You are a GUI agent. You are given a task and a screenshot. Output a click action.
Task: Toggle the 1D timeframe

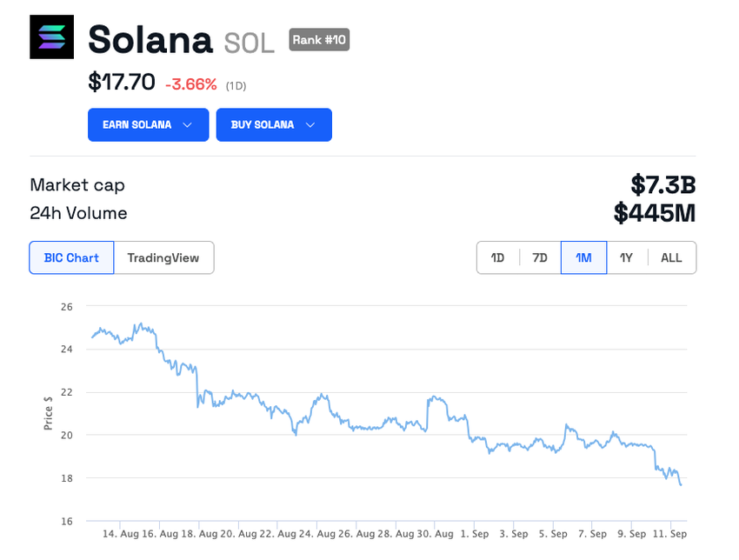point(497,257)
